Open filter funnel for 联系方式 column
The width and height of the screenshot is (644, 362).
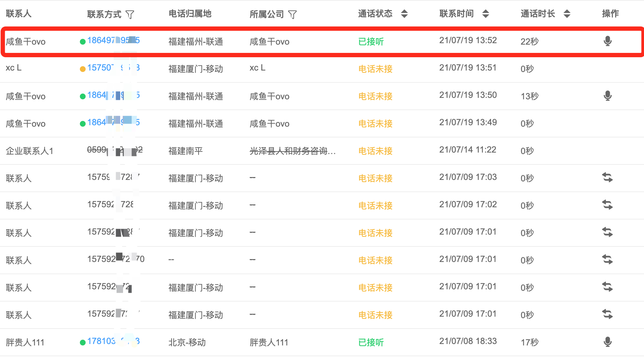130,14
